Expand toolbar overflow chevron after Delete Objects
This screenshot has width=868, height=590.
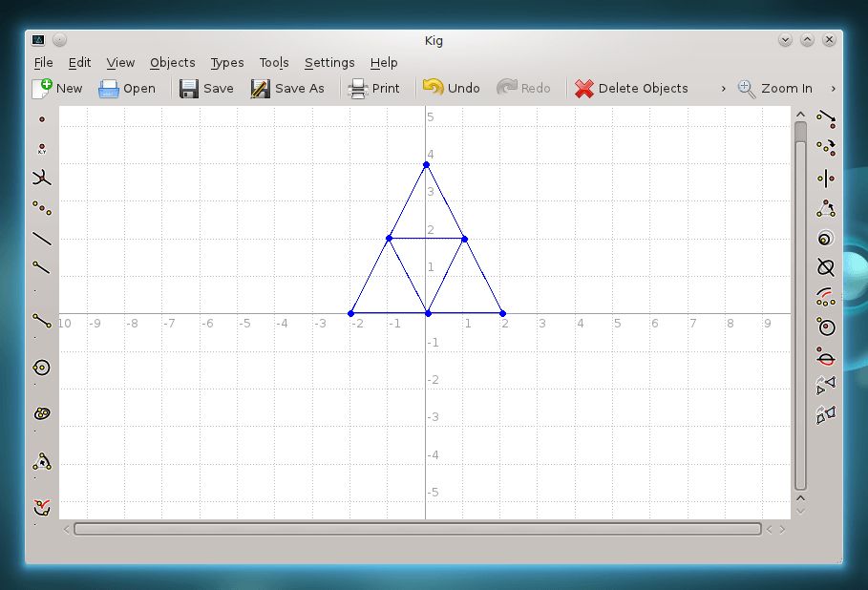[723, 88]
